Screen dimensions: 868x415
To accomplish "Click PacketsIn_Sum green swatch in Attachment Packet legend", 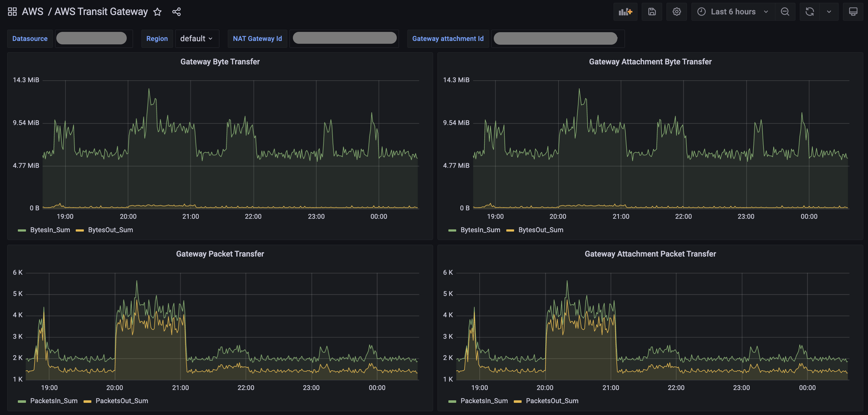I will [452, 401].
